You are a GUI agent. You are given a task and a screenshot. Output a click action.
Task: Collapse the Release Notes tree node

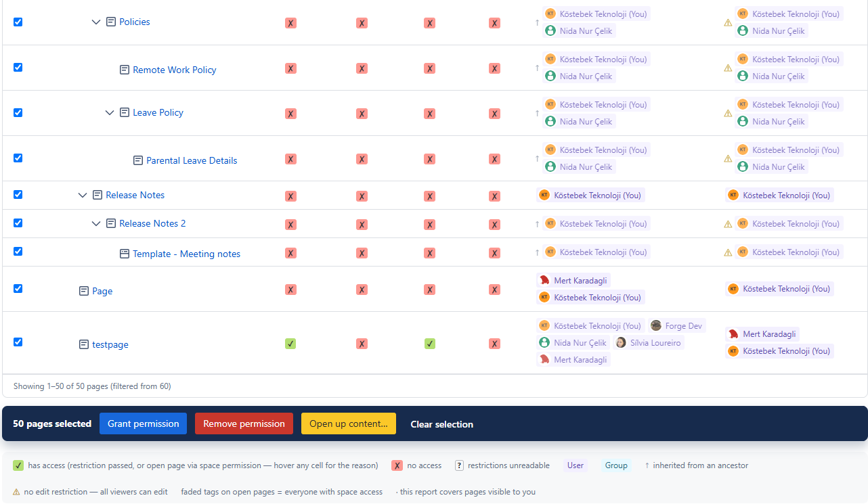pos(83,196)
